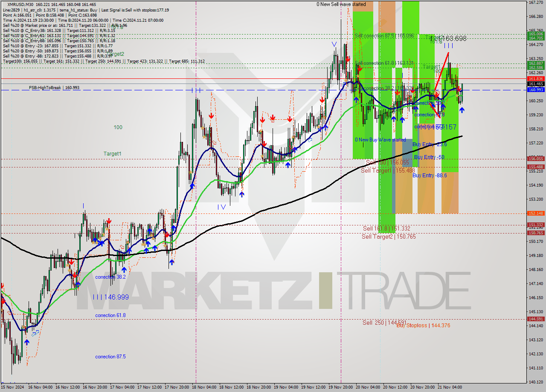Select the 'Buy Stoploss | 144.376' label
This screenshot has width=546, height=392.
[423, 326]
